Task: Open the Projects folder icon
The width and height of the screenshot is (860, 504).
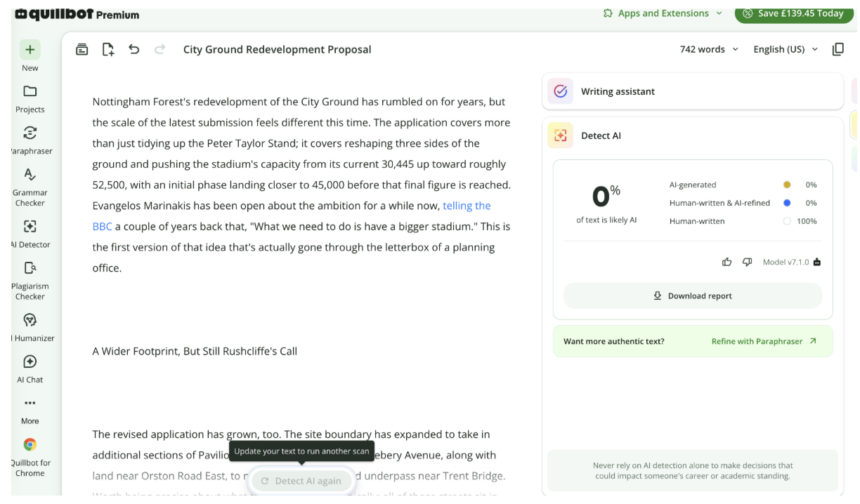Action: (x=30, y=91)
